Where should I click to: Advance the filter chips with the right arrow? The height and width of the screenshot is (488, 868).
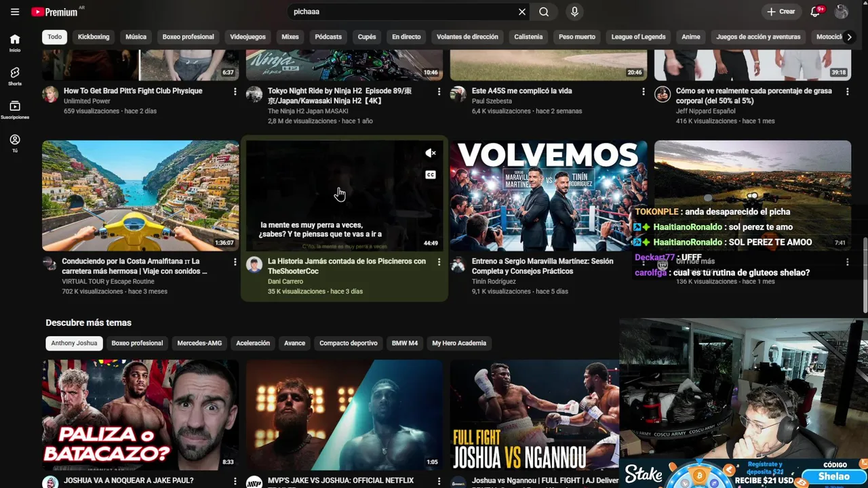848,37
